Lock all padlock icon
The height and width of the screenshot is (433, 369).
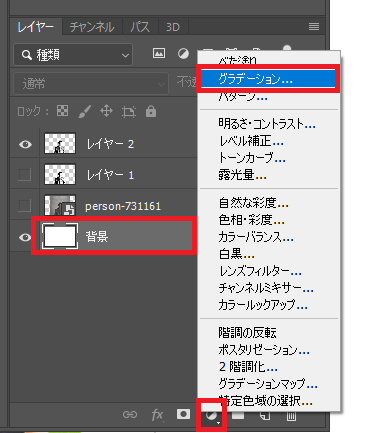coord(151,111)
